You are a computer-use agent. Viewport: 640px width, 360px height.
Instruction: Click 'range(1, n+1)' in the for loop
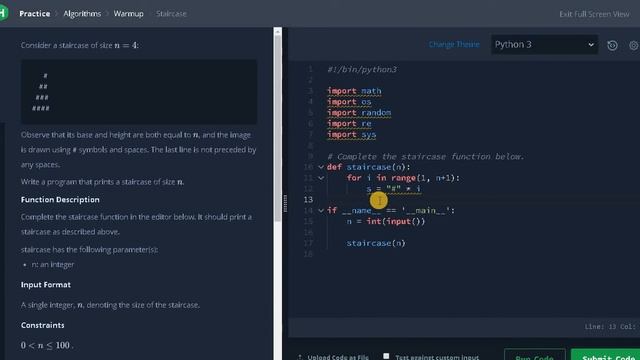point(425,178)
